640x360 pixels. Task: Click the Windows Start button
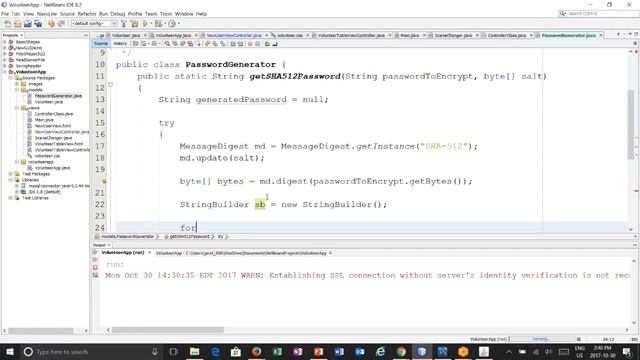[x=9, y=351]
